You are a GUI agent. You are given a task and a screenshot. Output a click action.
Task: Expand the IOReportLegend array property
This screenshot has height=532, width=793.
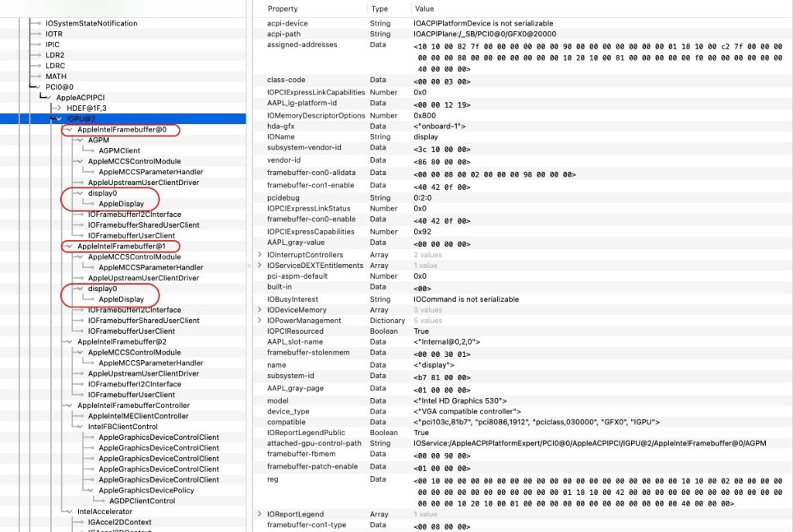click(259, 514)
